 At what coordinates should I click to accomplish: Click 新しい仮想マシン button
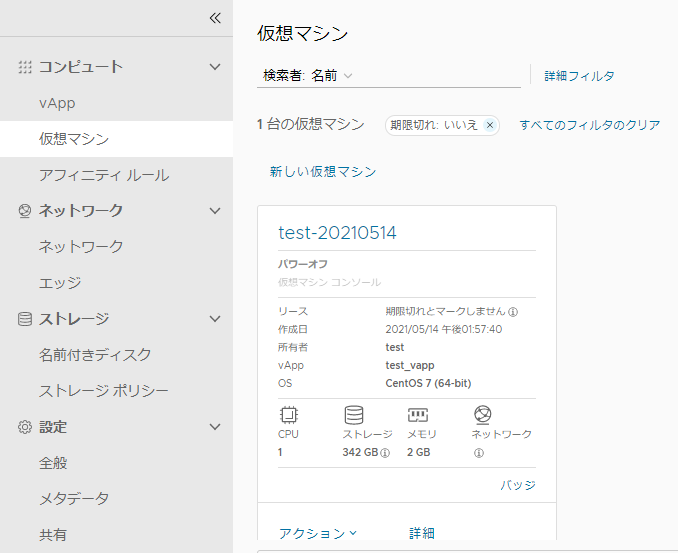[x=323, y=172]
